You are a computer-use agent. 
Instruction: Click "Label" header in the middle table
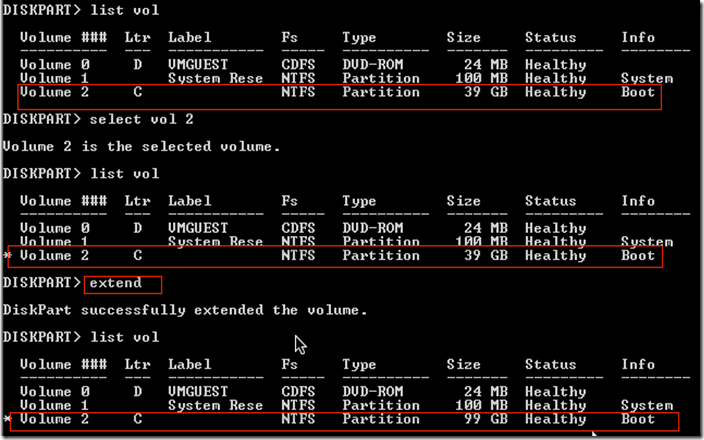coord(189,201)
